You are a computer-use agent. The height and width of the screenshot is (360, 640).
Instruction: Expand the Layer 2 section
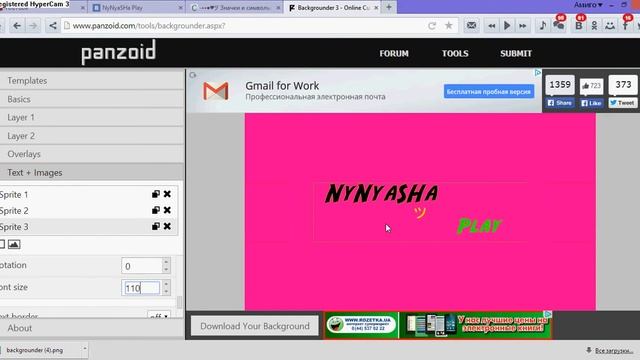(x=92, y=136)
